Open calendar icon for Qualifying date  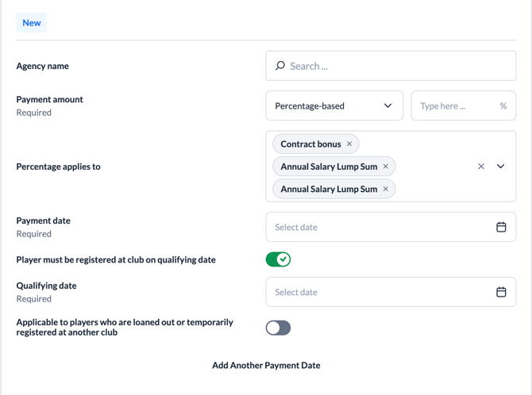[x=501, y=292]
